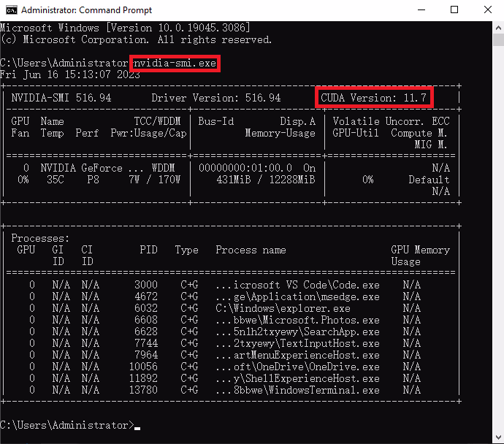Click the WindowsTerminal.exe process name
Viewport: 504px width, 444px height.
coord(297,390)
